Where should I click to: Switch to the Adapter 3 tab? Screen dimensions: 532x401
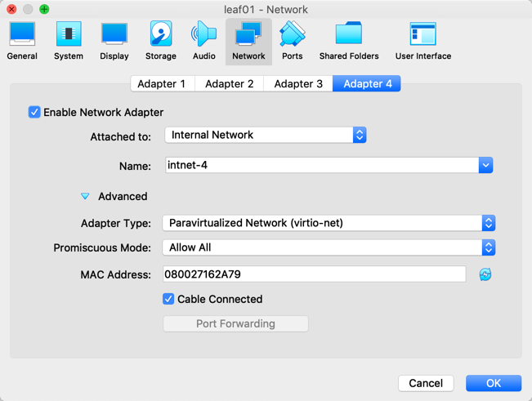tap(298, 83)
